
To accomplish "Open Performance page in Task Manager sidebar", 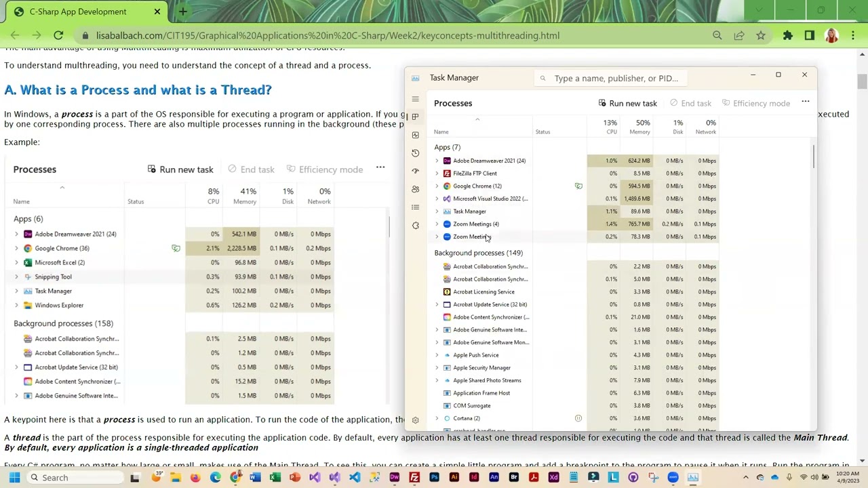I will [x=416, y=135].
